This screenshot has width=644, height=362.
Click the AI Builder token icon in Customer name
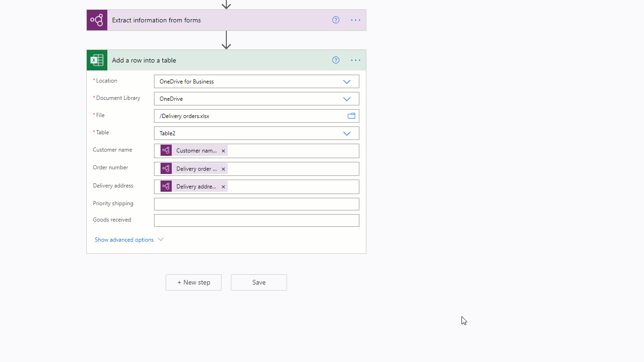pos(166,150)
